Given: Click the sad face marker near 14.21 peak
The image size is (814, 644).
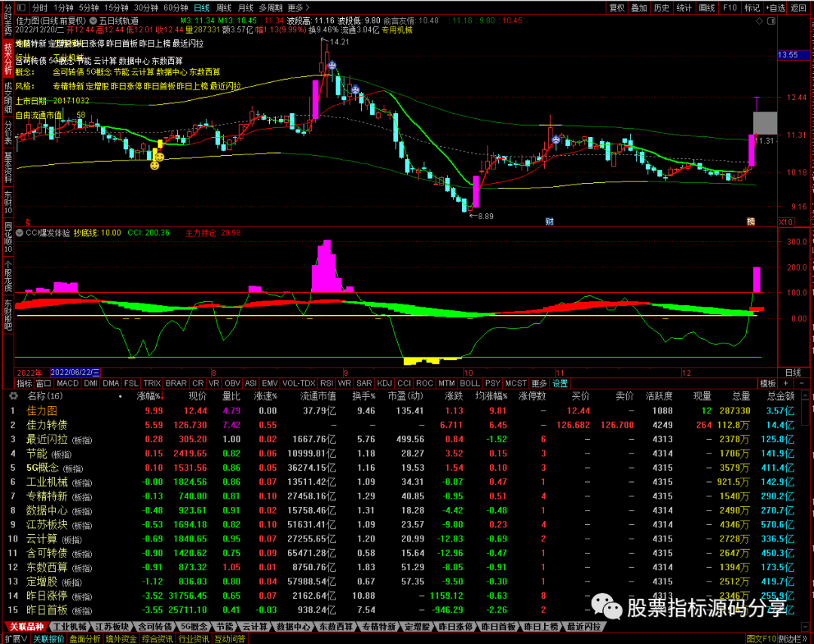Looking at the screenshot, I should (332, 66).
